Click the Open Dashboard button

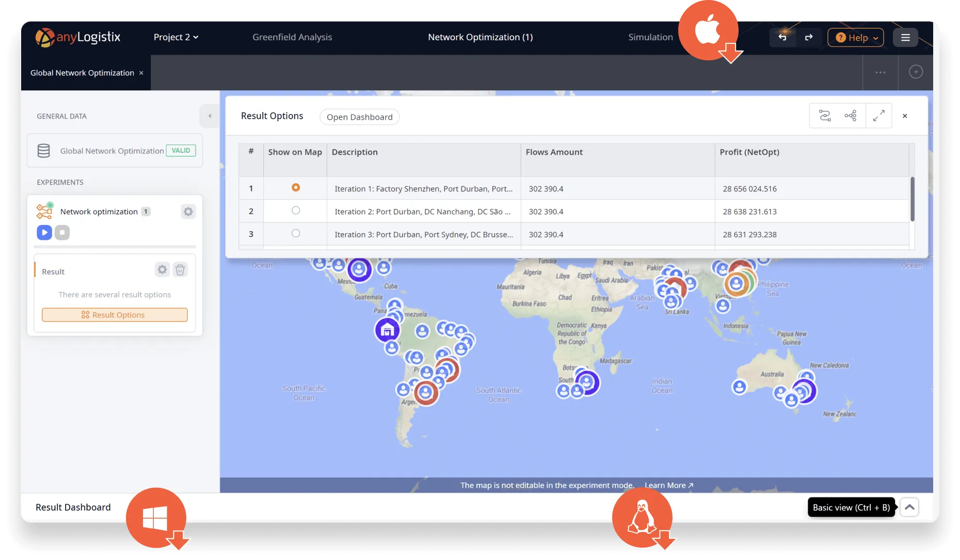(359, 117)
